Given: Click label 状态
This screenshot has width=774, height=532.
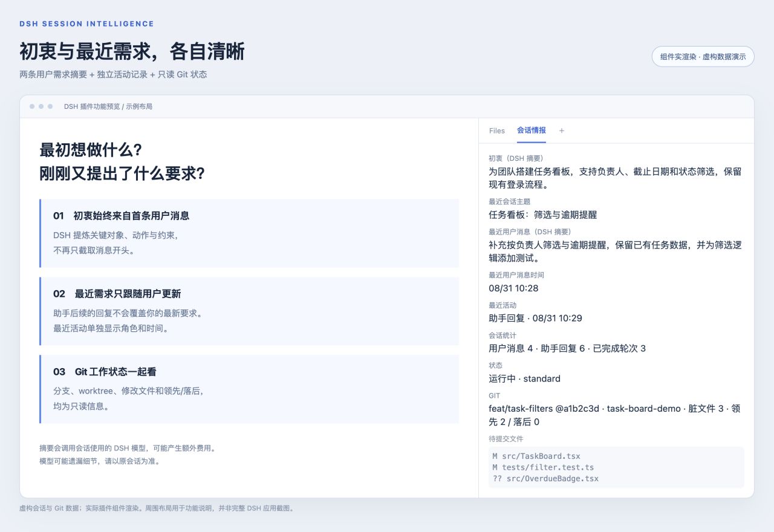Looking at the screenshot, I should click(x=495, y=366).
